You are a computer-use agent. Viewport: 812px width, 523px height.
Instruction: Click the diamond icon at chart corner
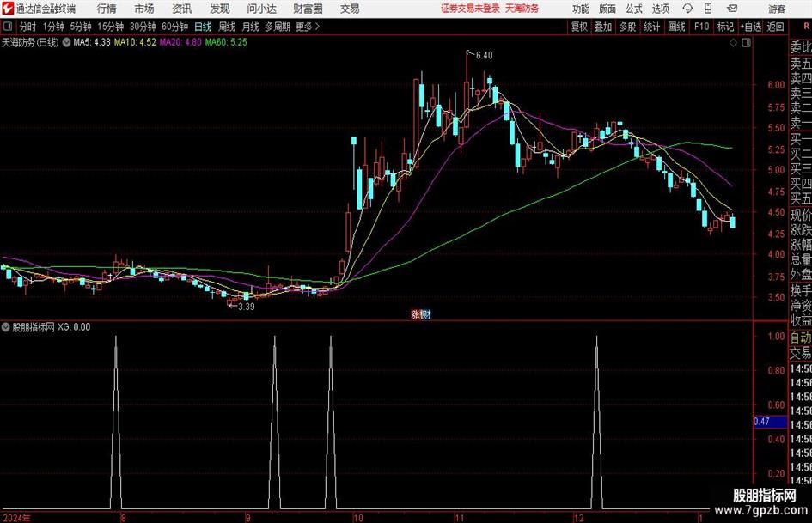733,43
